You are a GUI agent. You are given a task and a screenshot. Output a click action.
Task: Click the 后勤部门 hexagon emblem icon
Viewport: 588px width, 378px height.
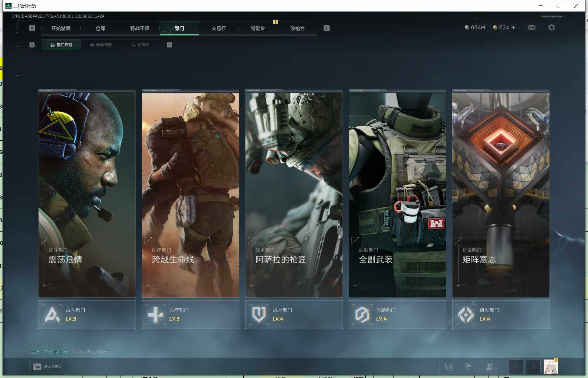coord(362,315)
